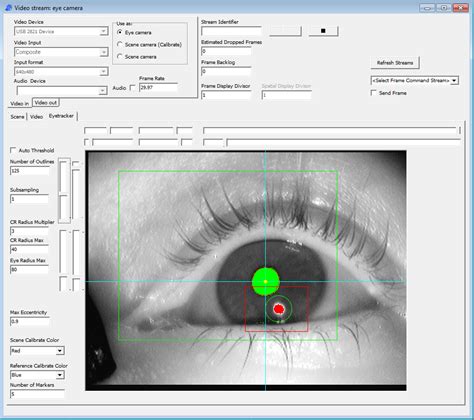Tick the Send Frame checkbox
The image size is (474, 420).
click(x=374, y=93)
